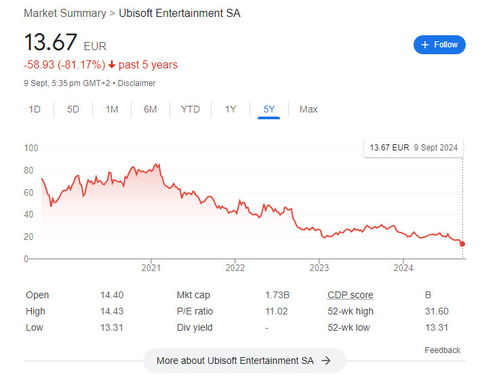
Task: Switch to the 1D time range
Action: (x=34, y=109)
